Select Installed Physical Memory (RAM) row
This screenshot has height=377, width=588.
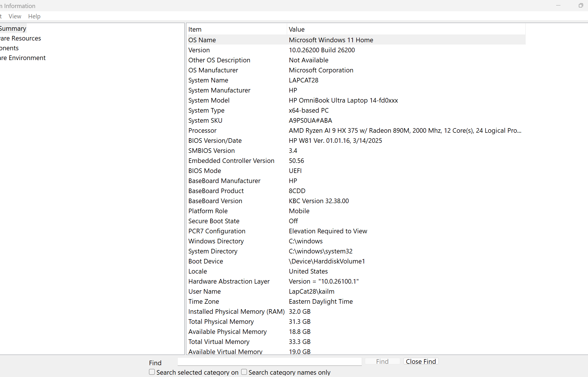click(357, 311)
